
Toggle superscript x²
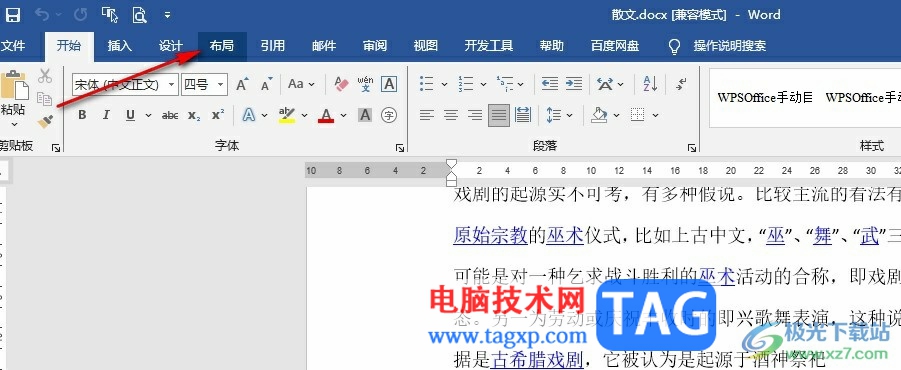(218, 115)
